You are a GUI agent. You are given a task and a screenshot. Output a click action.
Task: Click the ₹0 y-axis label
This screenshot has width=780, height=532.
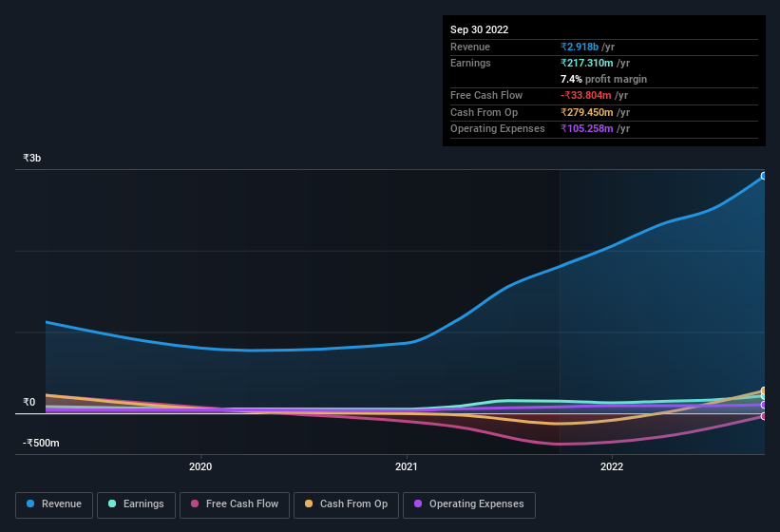coord(29,402)
